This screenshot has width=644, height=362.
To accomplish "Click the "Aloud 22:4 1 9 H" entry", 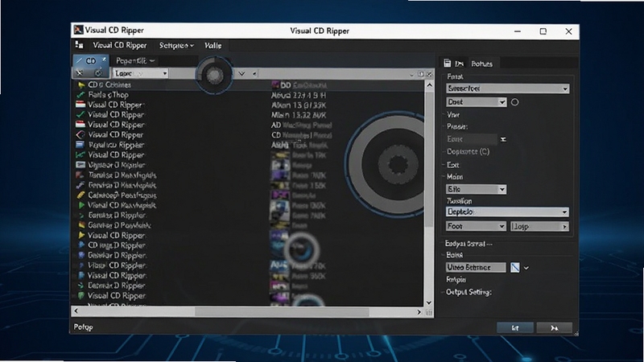I will (299, 95).
